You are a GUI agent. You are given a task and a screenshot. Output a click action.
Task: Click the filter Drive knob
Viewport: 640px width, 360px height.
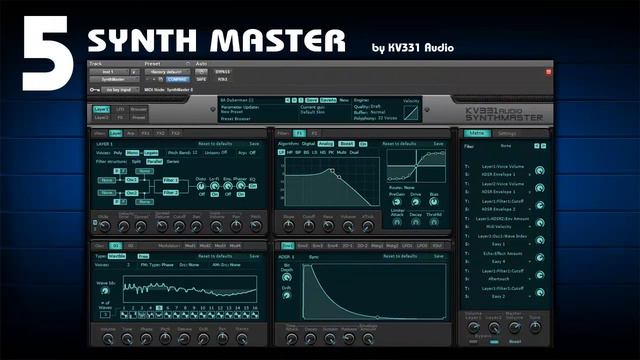416,202
